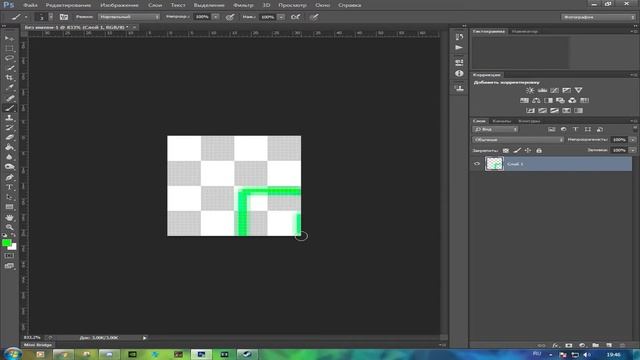Open the layer opacity dropdown arrow

point(633,140)
